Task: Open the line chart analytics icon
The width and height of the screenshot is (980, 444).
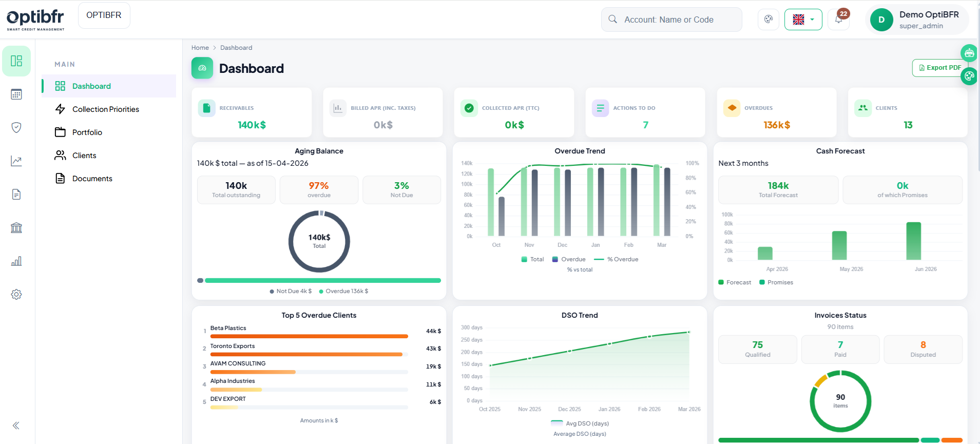Action: tap(16, 161)
